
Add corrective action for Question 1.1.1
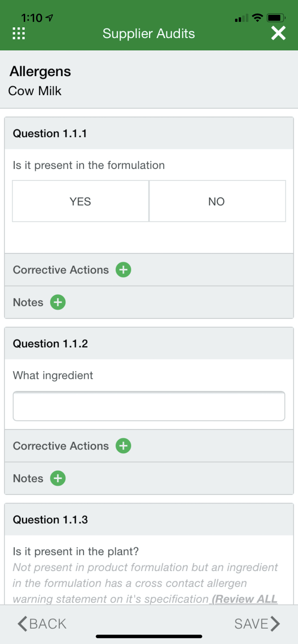[123, 270]
